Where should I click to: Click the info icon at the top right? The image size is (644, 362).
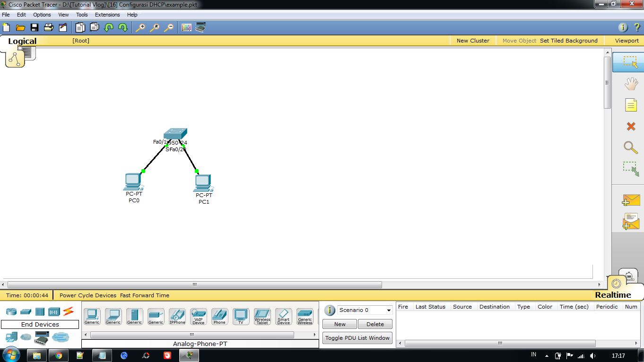pyautogui.click(x=623, y=27)
